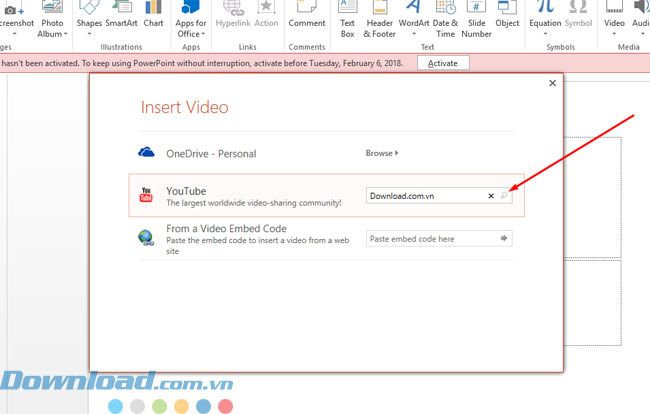Insert Date & Time
The width and height of the screenshot is (650, 414).
446,20
